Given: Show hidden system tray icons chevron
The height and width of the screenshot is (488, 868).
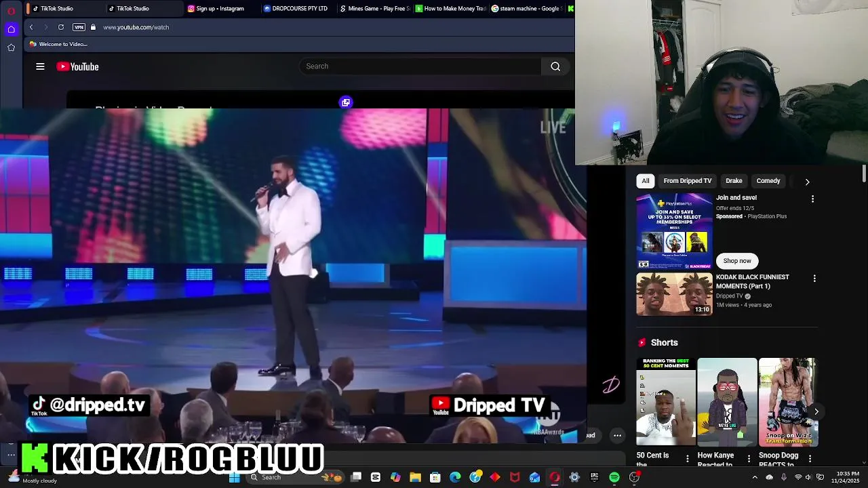Looking at the screenshot, I should 755,477.
